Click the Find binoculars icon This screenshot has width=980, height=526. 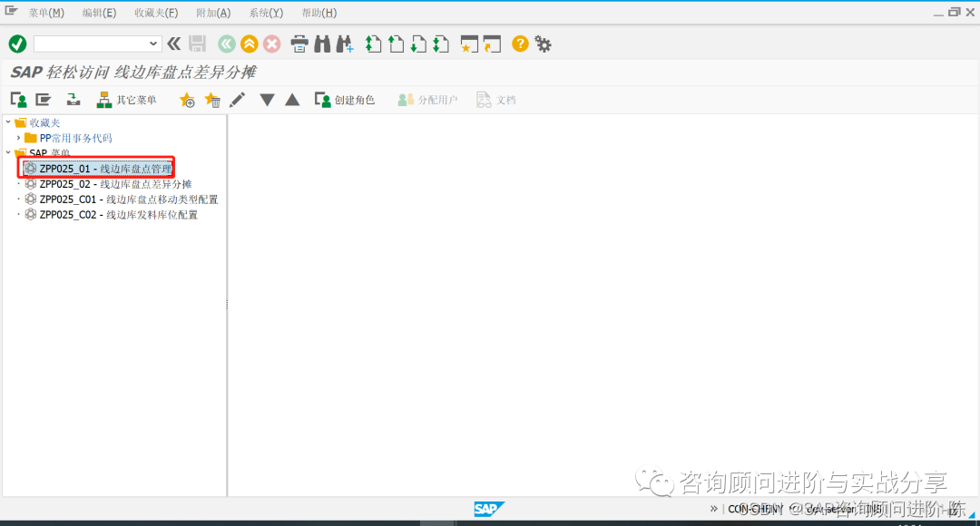(322, 44)
